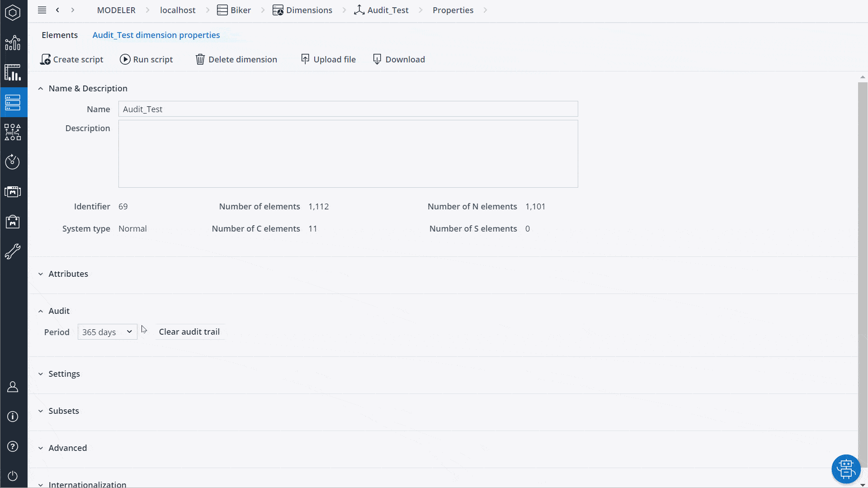Image resolution: width=868 pixels, height=488 pixels.
Task: Click the wrench administration icon
Action: click(13, 251)
